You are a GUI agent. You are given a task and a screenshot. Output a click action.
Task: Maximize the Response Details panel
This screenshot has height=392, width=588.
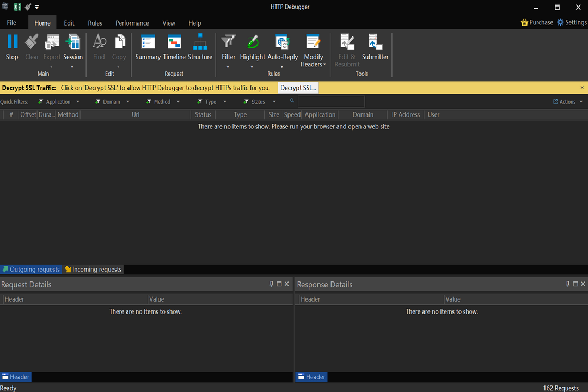coord(575,284)
